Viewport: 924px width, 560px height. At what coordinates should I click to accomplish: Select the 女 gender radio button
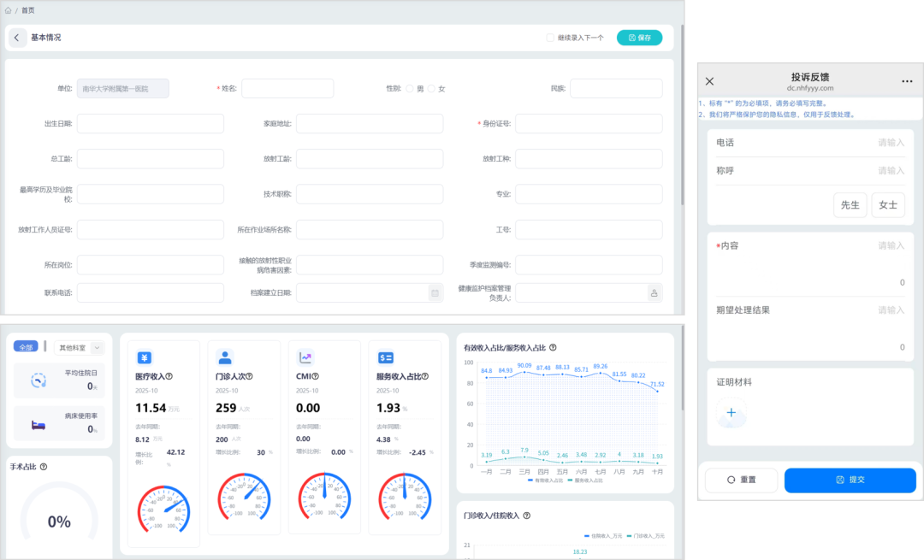[x=431, y=88]
